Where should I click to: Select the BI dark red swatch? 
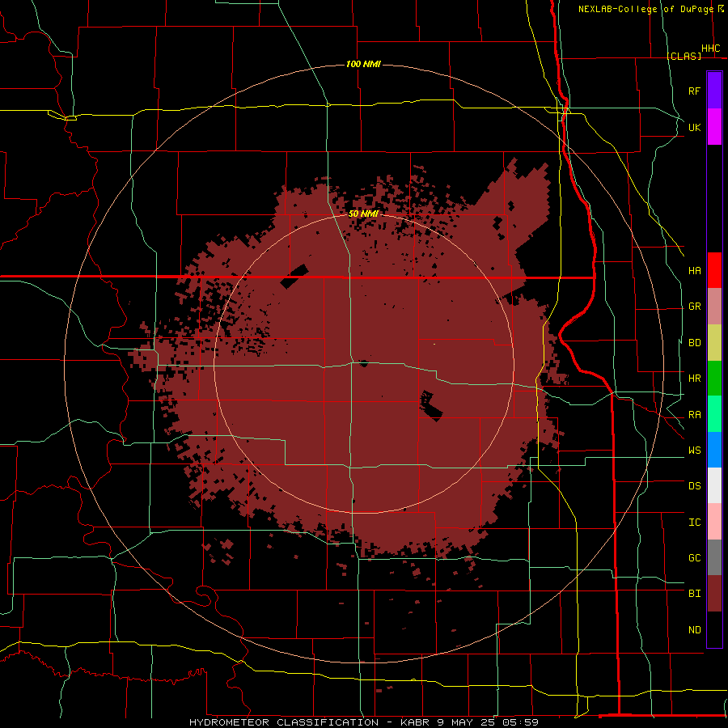(714, 594)
